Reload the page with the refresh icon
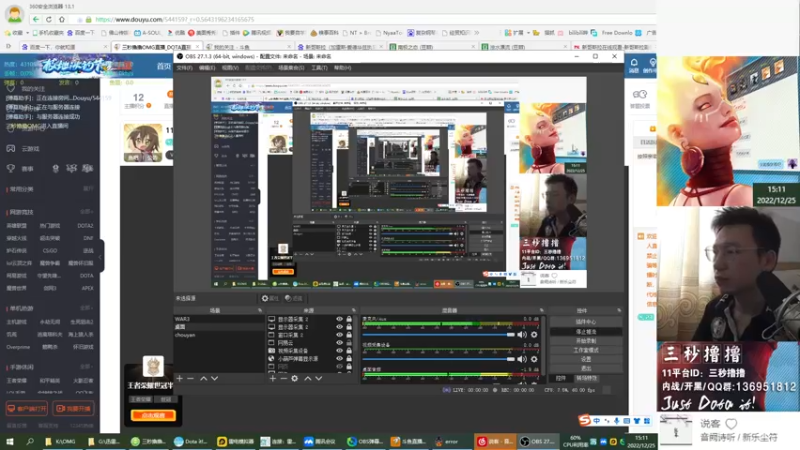Screen dimensions: 800x450 click(x=49, y=19)
